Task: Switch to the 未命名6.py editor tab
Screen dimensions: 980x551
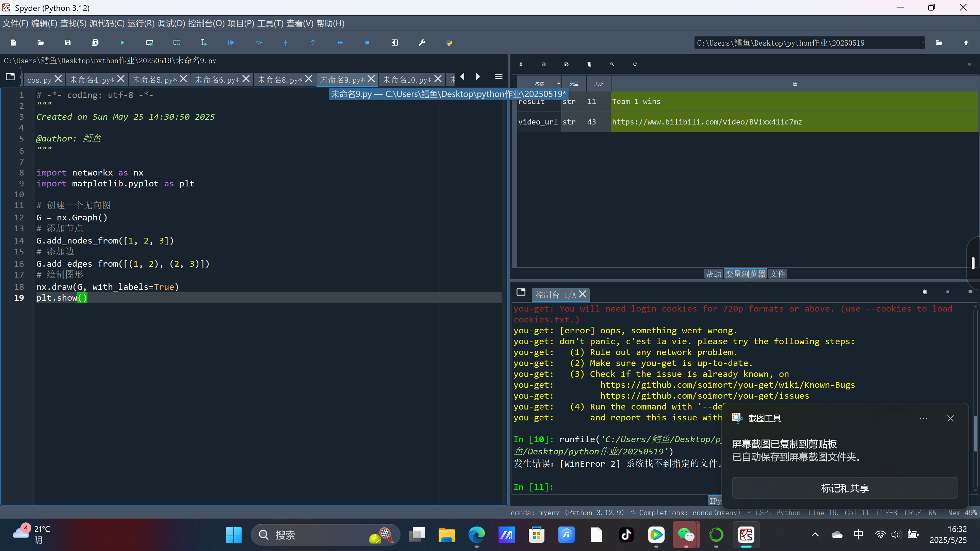Action: (217, 80)
